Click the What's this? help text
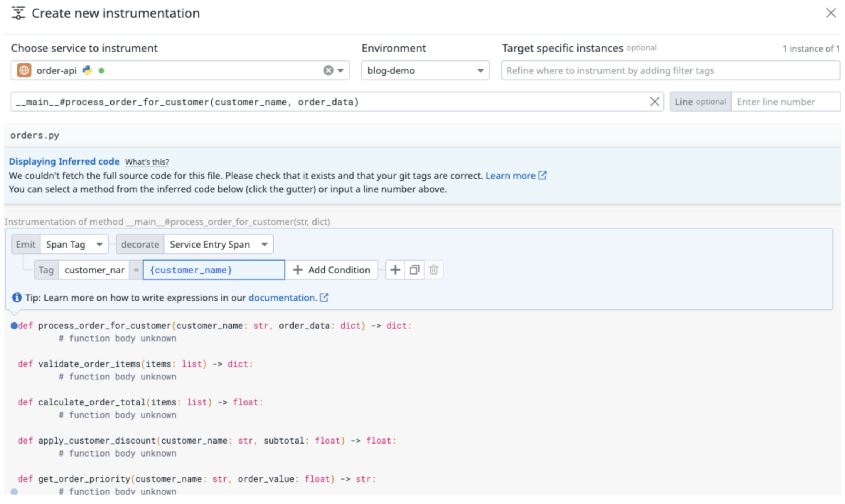The height and width of the screenshot is (504, 845). pos(147,162)
